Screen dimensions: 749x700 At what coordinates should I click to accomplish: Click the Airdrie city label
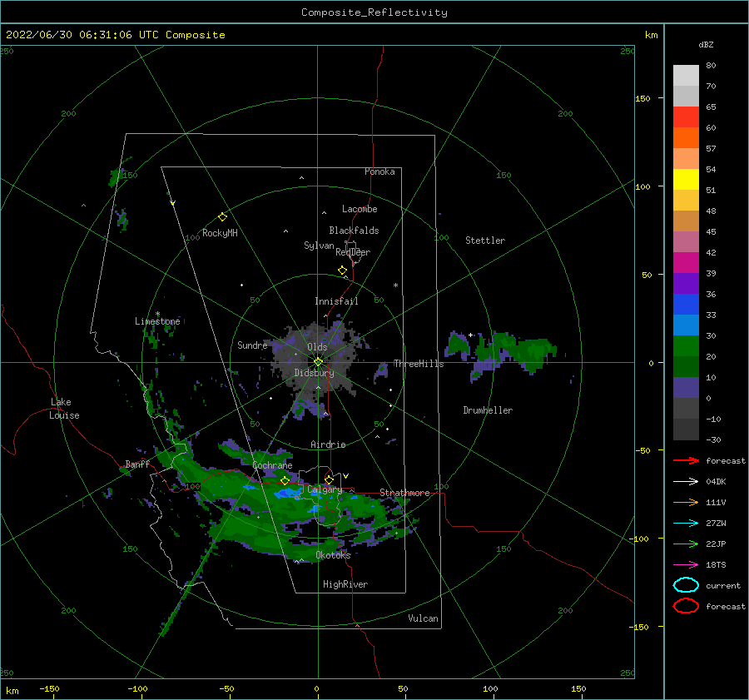(328, 444)
